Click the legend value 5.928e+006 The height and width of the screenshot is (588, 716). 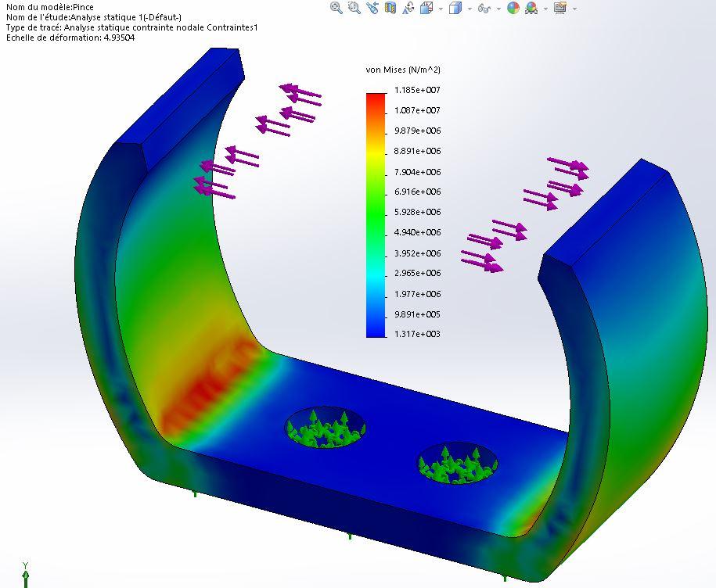coord(417,212)
